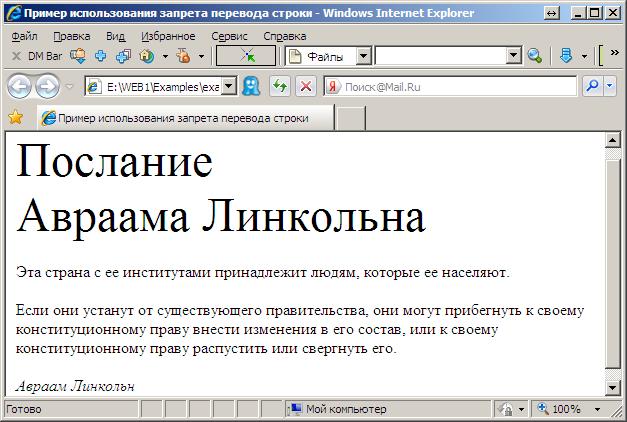Image resolution: width=627 pixels, height=422 pixels.
Task: Refresh the page with green arrows
Action: click(280, 86)
